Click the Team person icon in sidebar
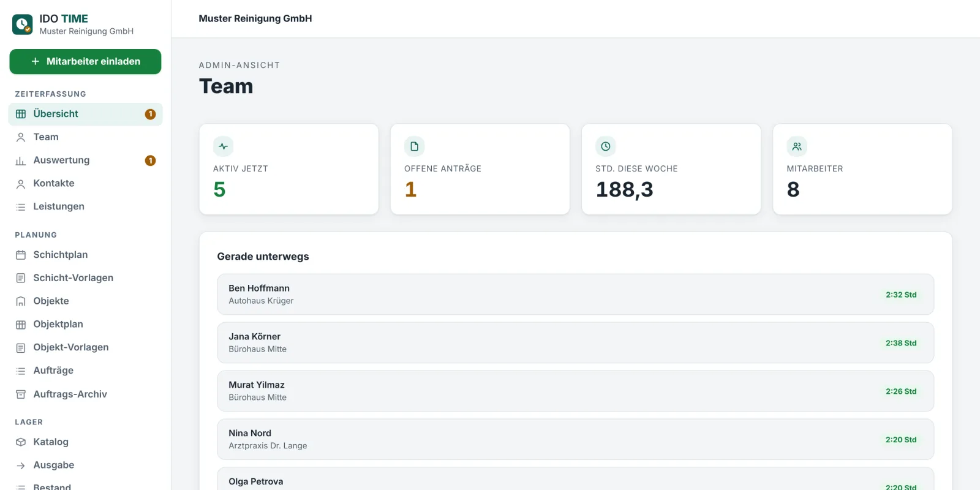This screenshot has width=980, height=490. coord(21,137)
